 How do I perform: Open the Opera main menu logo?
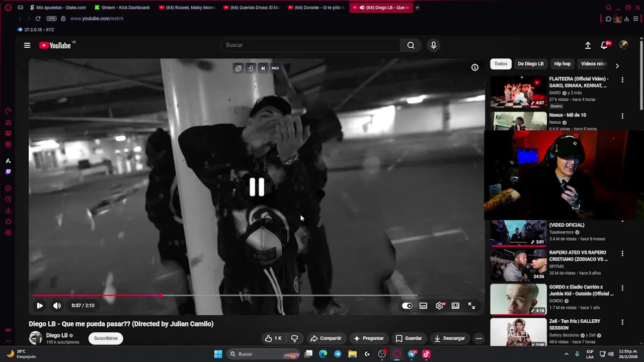[x=8, y=8]
